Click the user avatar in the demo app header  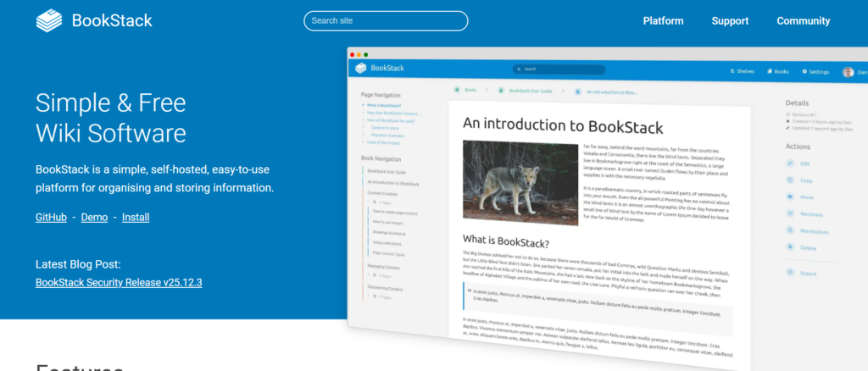click(848, 72)
